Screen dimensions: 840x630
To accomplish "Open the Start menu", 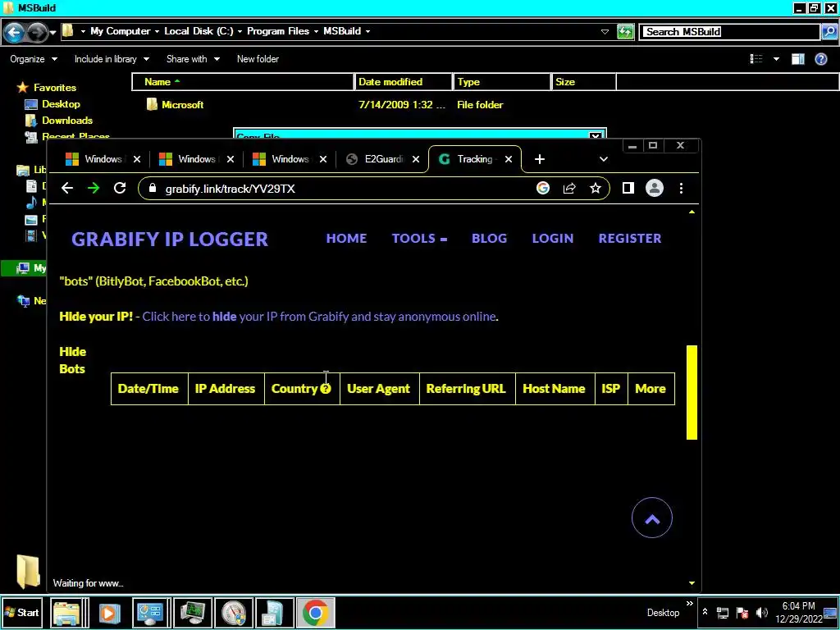I will point(21,612).
